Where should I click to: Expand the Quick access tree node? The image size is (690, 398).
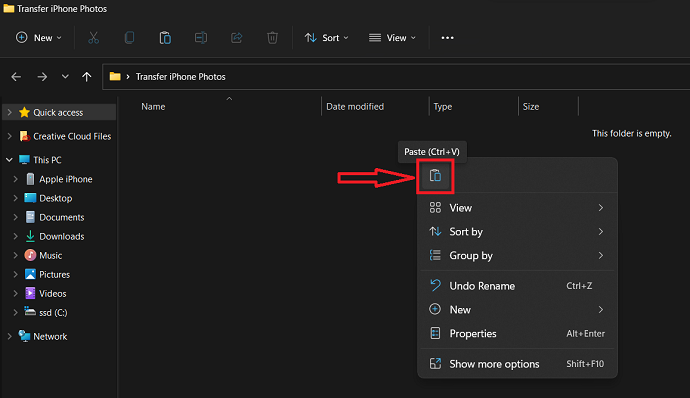coord(9,112)
